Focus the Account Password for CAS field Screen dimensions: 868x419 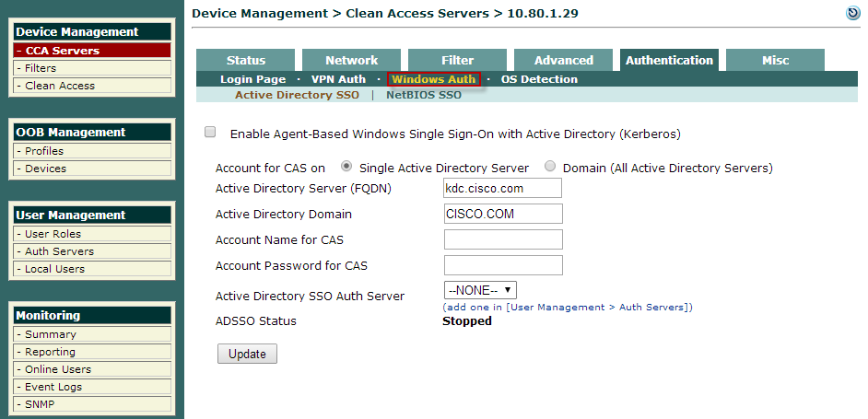[503, 265]
